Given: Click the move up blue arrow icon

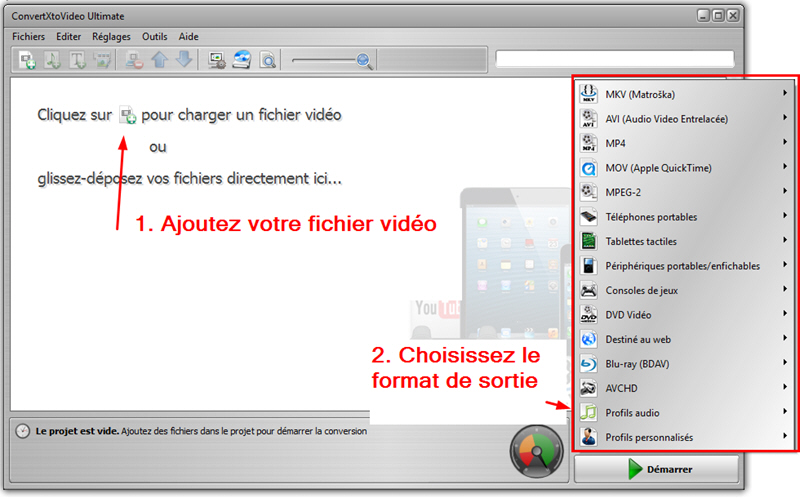Looking at the screenshot, I should 160,60.
